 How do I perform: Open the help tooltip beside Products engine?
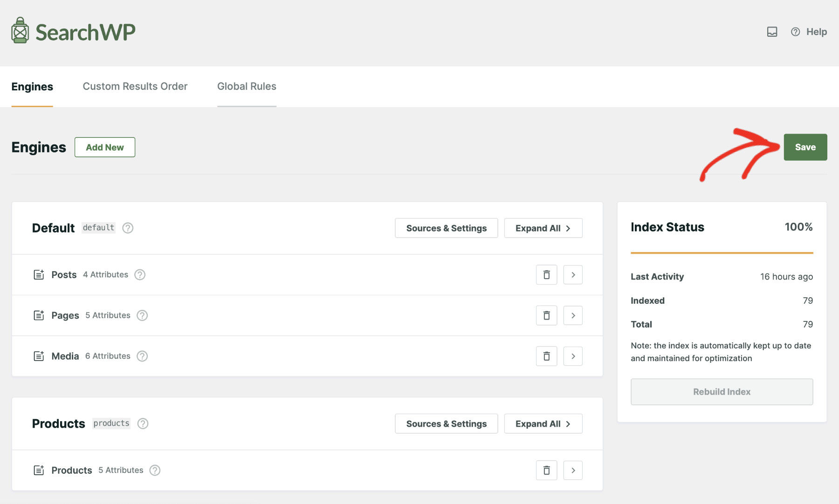point(143,423)
